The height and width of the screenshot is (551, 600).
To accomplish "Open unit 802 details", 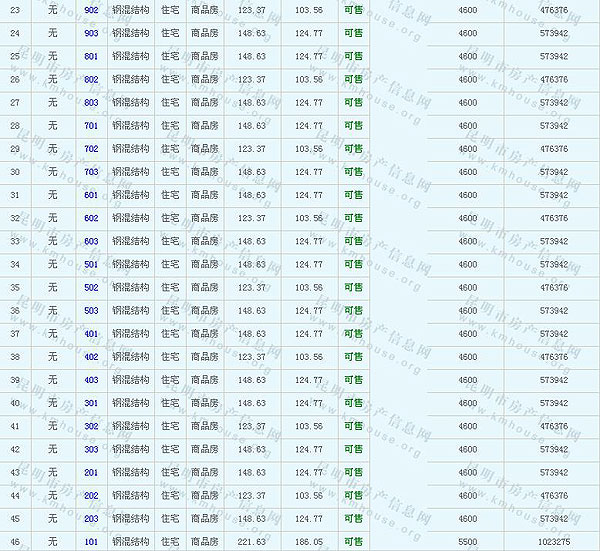I will pyautogui.click(x=91, y=79).
